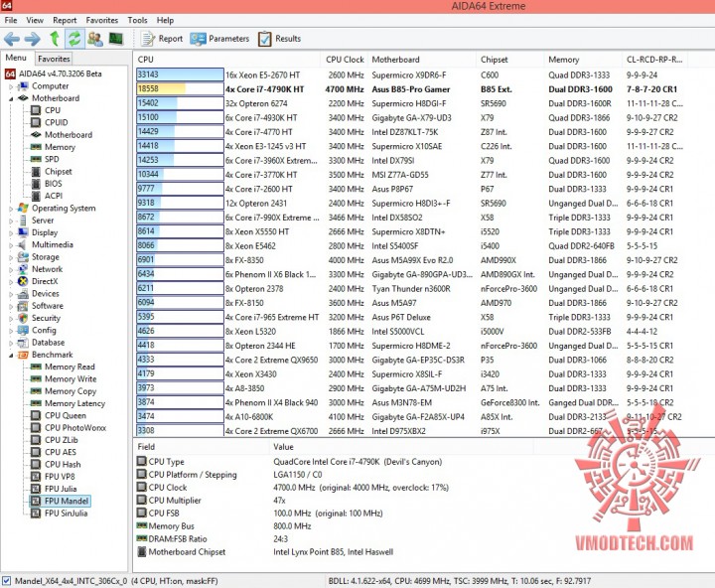Screen dimensions: 715x588
Task: Open the Report menu
Action: 65,20
